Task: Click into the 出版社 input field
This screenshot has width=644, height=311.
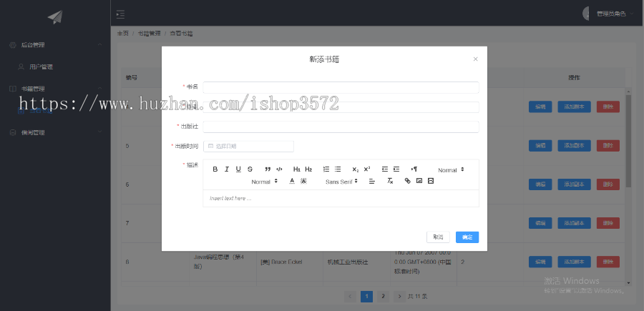Action: coord(341,127)
